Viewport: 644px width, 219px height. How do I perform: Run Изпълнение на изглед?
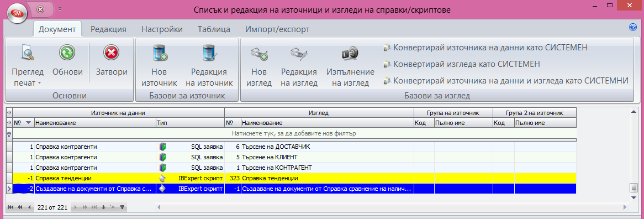click(x=350, y=66)
